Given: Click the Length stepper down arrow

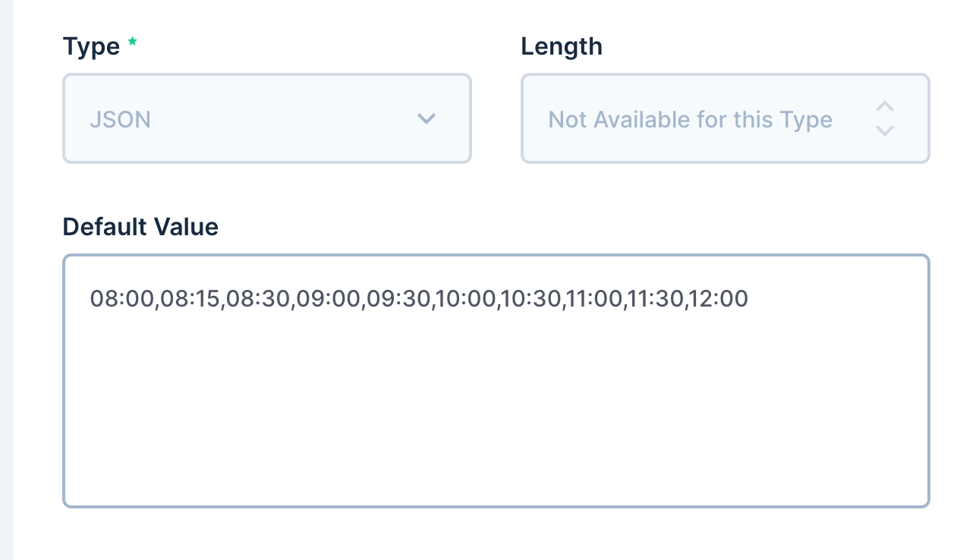Looking at the screenshot, I should [x=885, y=131].
